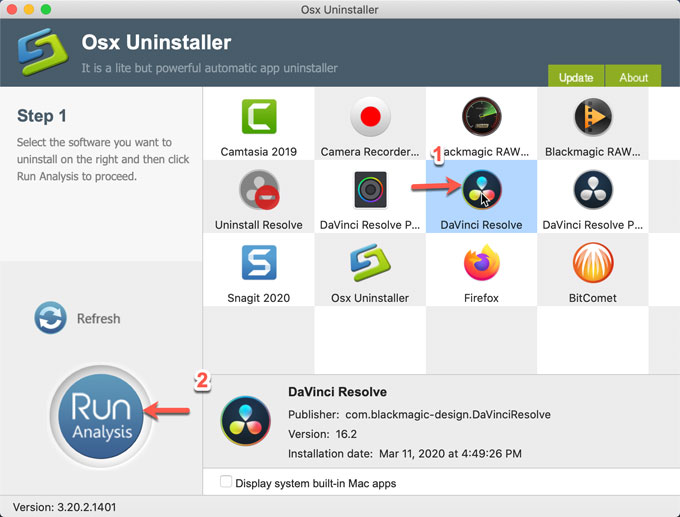
Task: Select the Camtasia 2019 app icon
Action: pos(259,116)
